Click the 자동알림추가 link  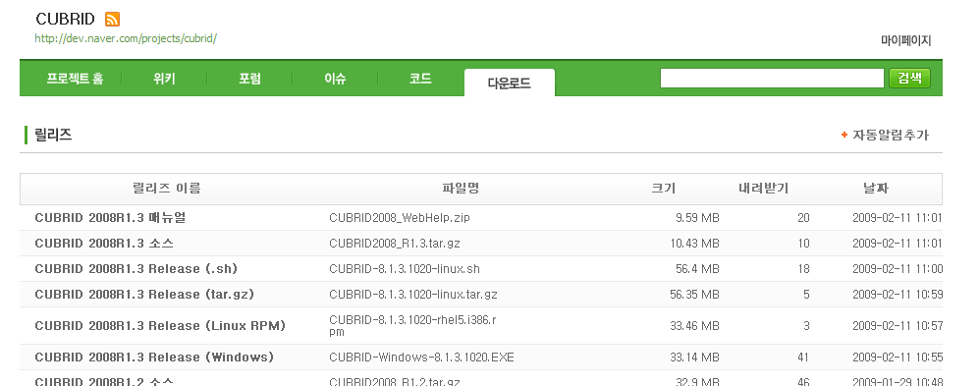coord(891,135)
